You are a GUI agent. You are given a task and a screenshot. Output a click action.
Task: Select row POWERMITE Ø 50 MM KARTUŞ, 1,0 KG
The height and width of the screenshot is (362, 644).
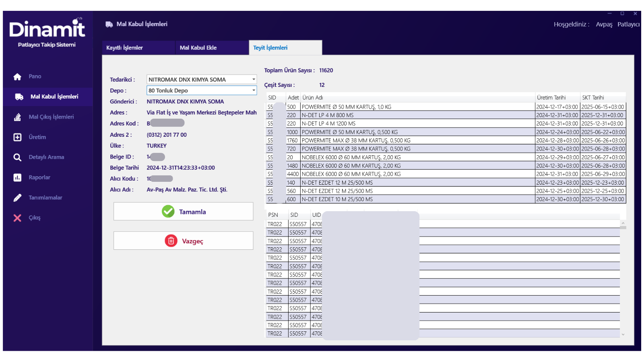tap(446, 107)
